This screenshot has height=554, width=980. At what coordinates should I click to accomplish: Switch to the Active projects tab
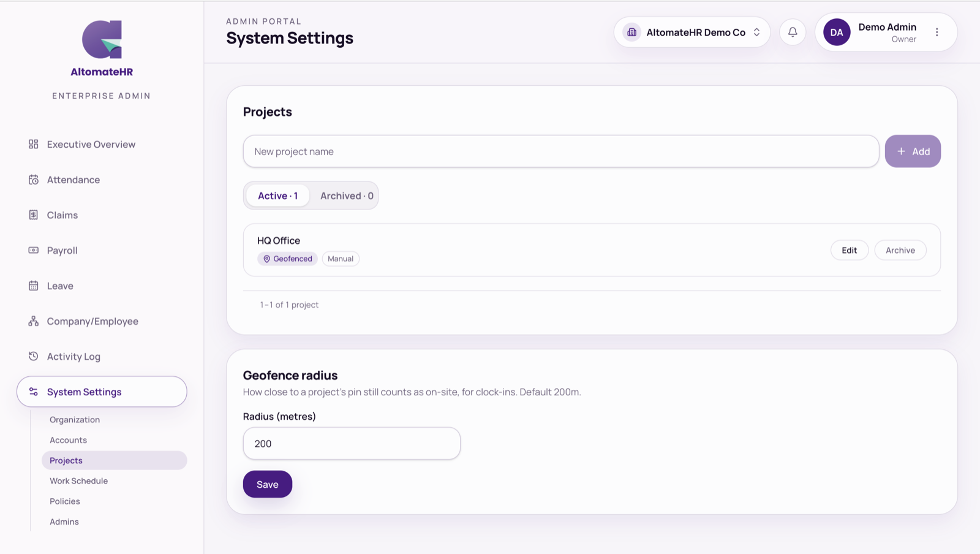[x=277, y=195]
